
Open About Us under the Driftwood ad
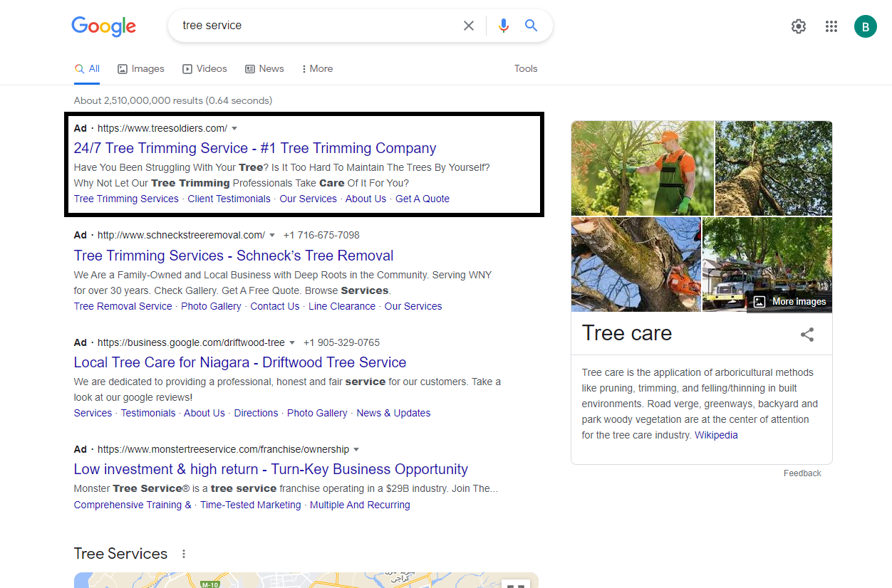(204, 413)
